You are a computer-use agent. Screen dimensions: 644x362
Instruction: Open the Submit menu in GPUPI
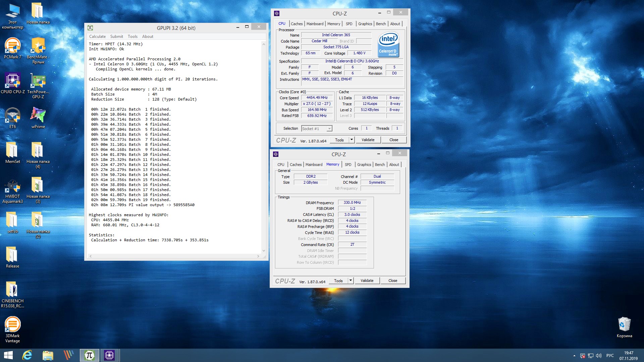click(116, 37)
